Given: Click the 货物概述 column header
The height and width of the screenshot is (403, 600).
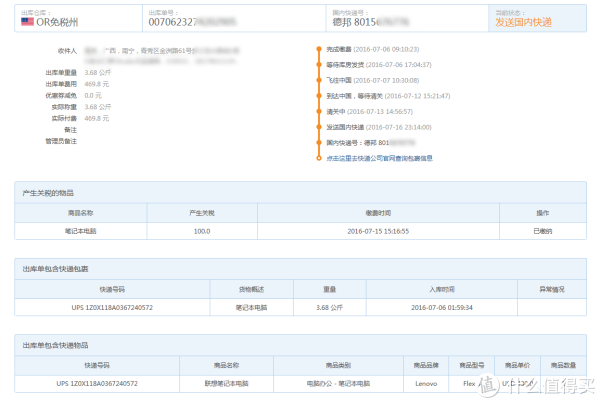Looking at the screenshot, I should (x=251, y=289).
